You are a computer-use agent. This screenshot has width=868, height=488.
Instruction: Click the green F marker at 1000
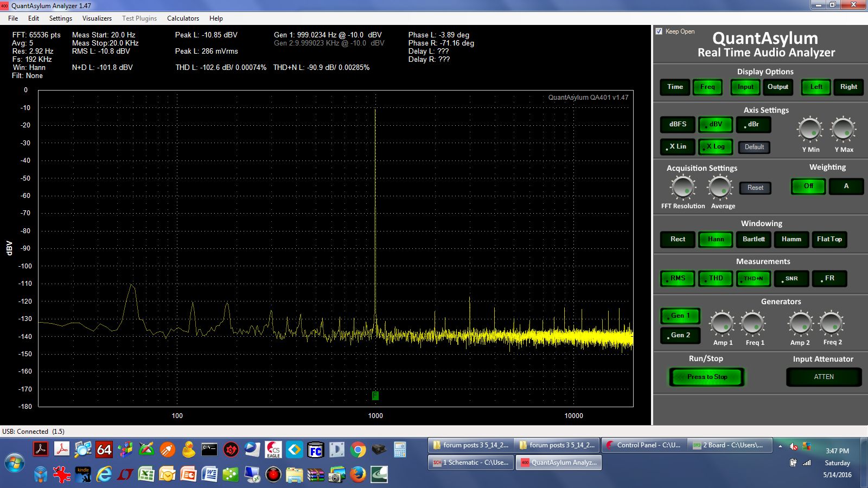[x=375, y=396]
